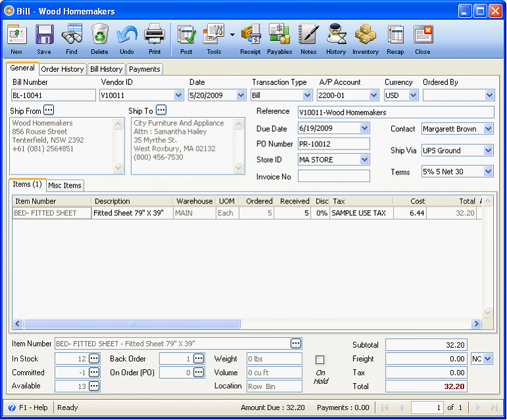Open Available details ellipsis button
This screenshot has width=507, height=420.
tap(94, 386)
